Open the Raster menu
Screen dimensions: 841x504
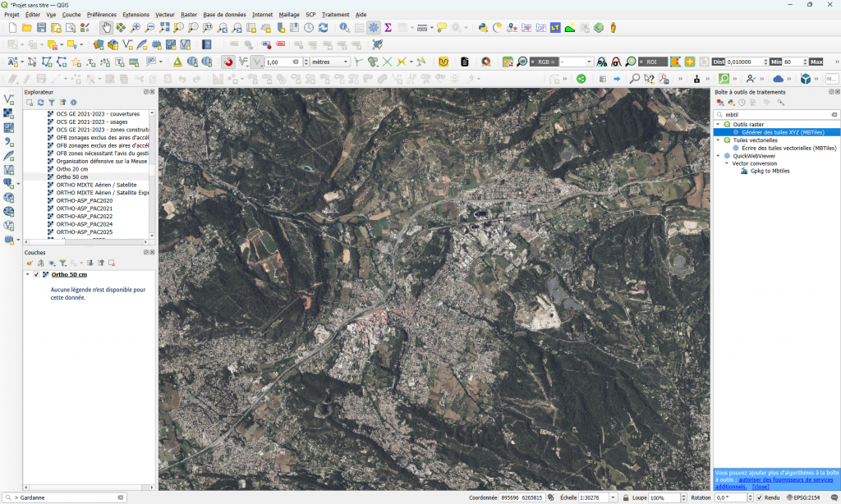click(188, 15)
